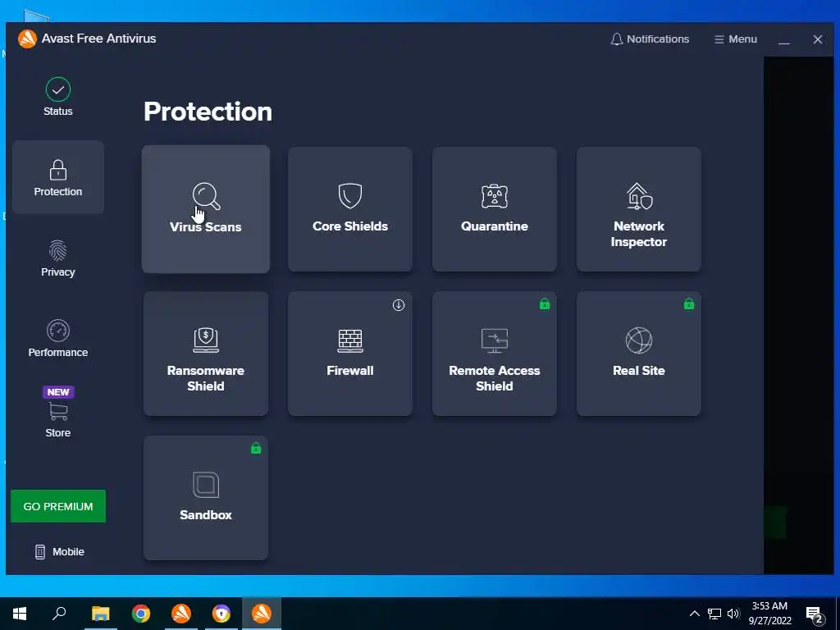Open the purple shield taskbar app

pos(221,614)
